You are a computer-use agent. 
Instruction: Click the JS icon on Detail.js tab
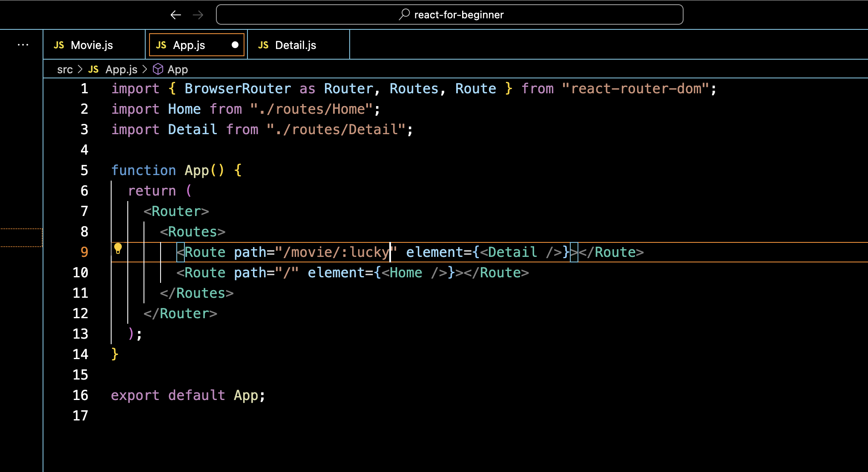pyautogui.click(x=263, y=45)
